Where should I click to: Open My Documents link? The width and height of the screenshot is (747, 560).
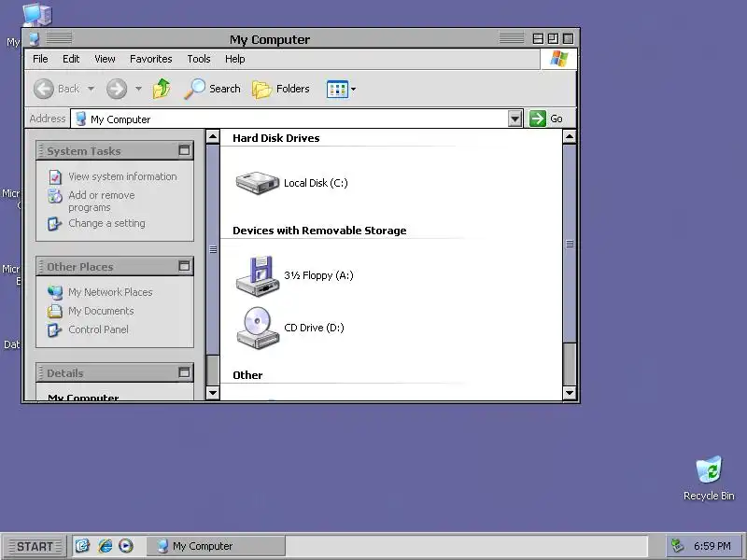(101, 311)
